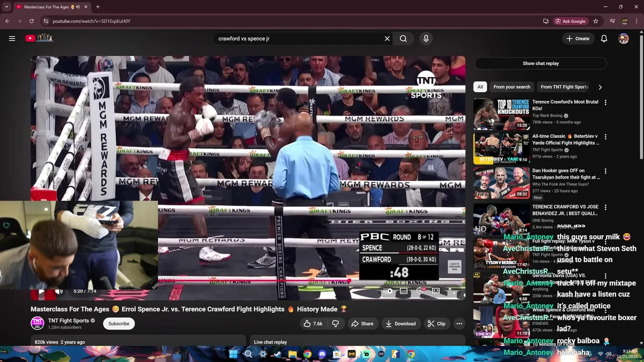Screen dimensions: 644x362
Task: Open Terence Crawford's Most Brutal KOs thumbnail
Action: (501, 114)
